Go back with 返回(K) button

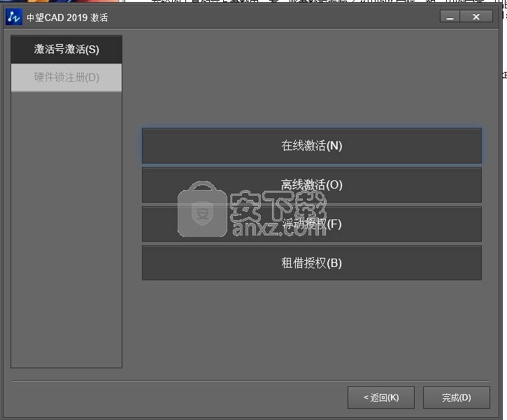pyautogui.click(x=381, y=398)
